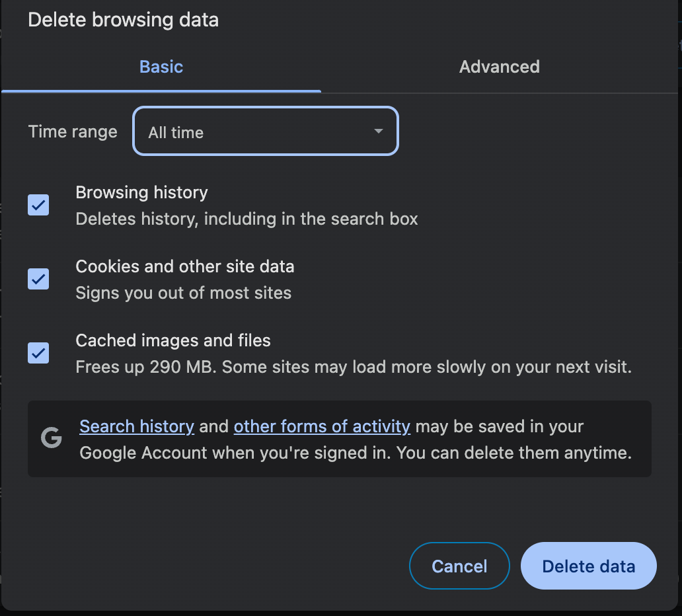The height and width of the screenshot is (616, 682).
Task: Click the Browsing history label text
Action: pos(141,192)
